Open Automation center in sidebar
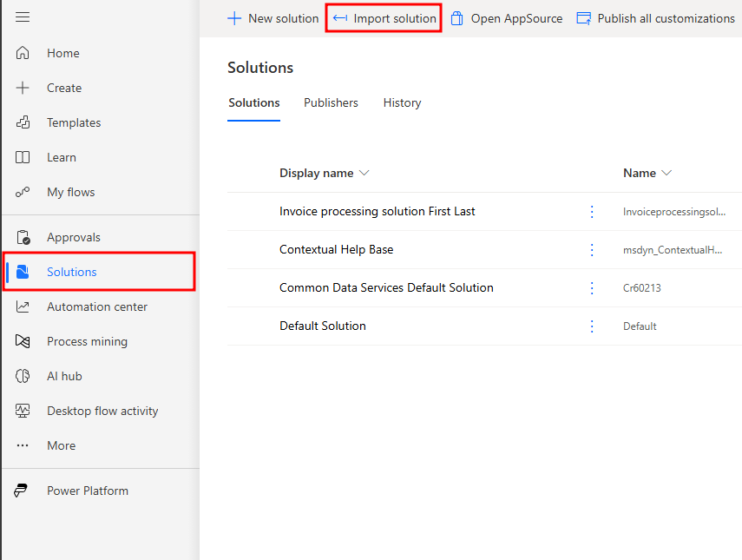The image size is (742, 560). coord(97,306)
